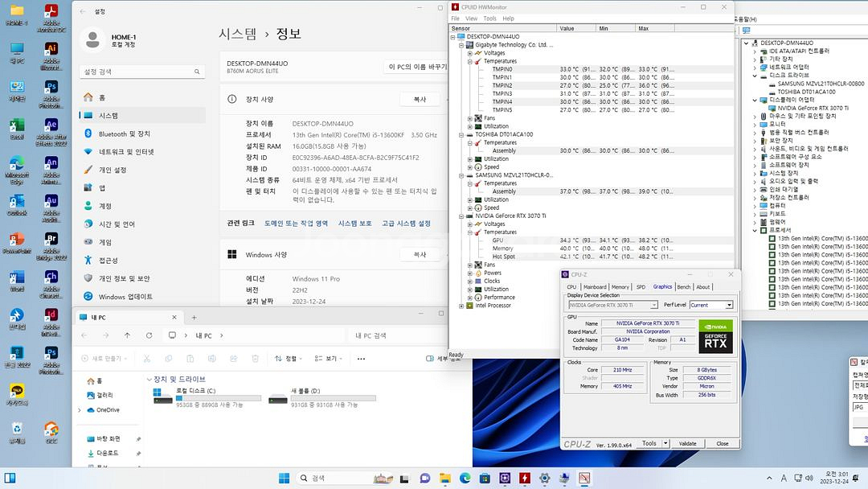868x489 pixels.
Task: Open the system protection link in Settings
Action: tap(355, 224)
